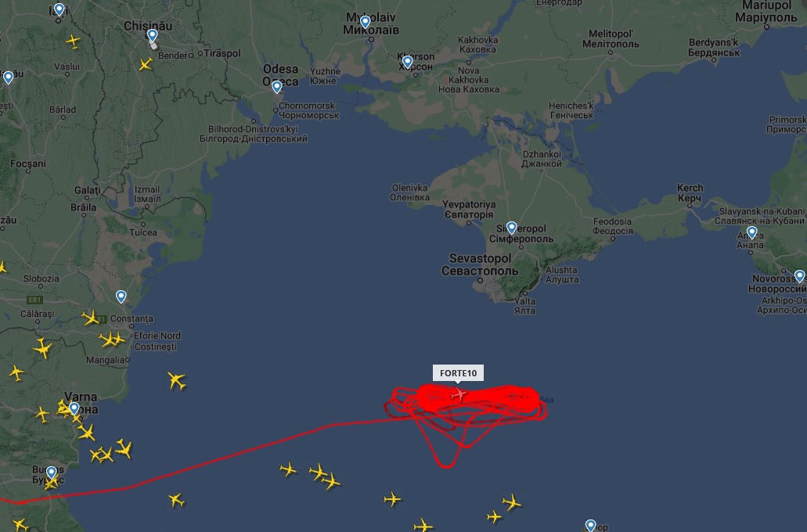807x532 pixels.
Task: Click the Novorossiysk airport pin
Action: 800,277
